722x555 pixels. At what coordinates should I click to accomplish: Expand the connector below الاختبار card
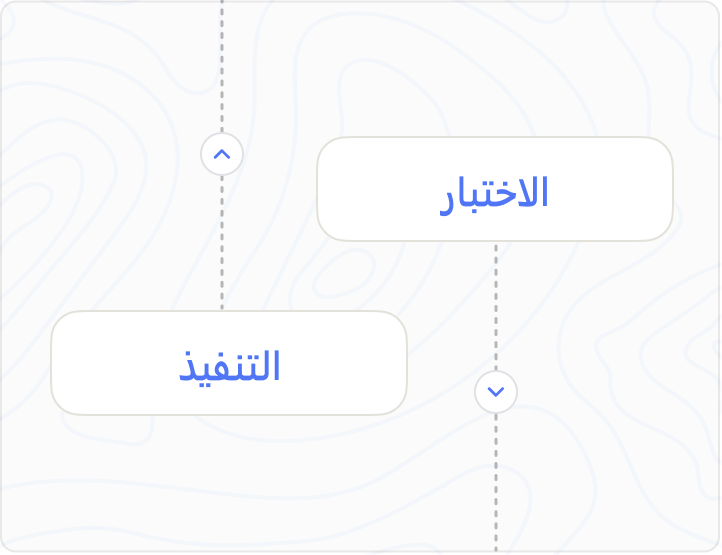tap(496, 391)
